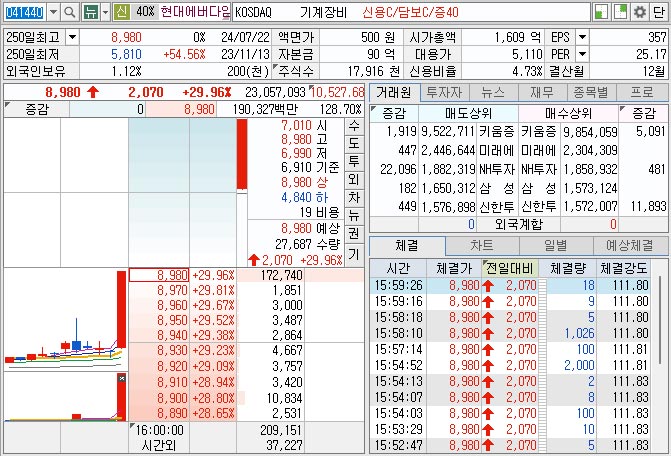Click the 기 side button
This screenshot has height=456, width=671.
[354, 255]
